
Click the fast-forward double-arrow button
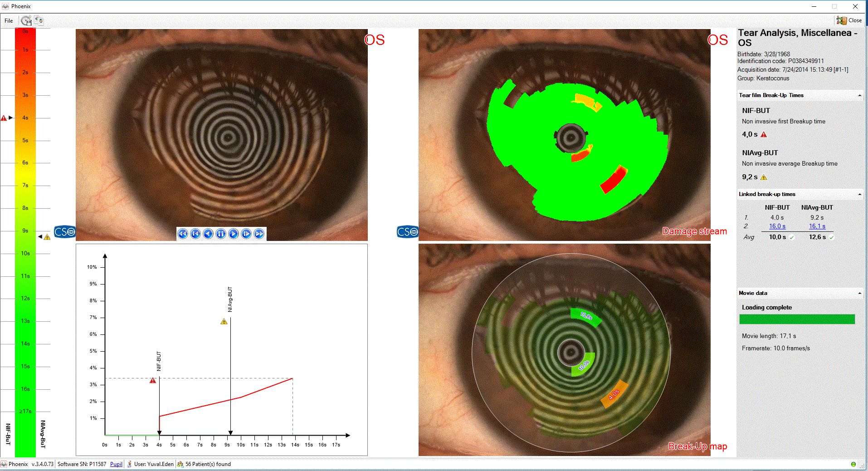[259, 234]
